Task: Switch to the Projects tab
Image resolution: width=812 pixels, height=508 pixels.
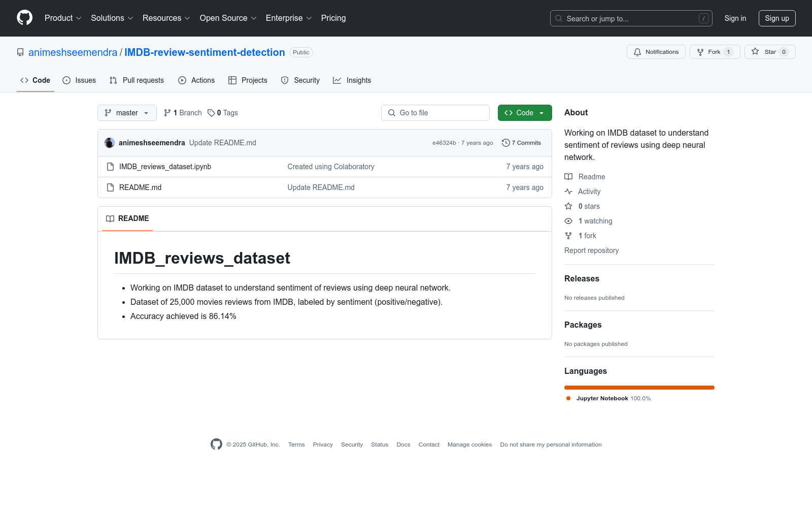Action: [248, 80]
